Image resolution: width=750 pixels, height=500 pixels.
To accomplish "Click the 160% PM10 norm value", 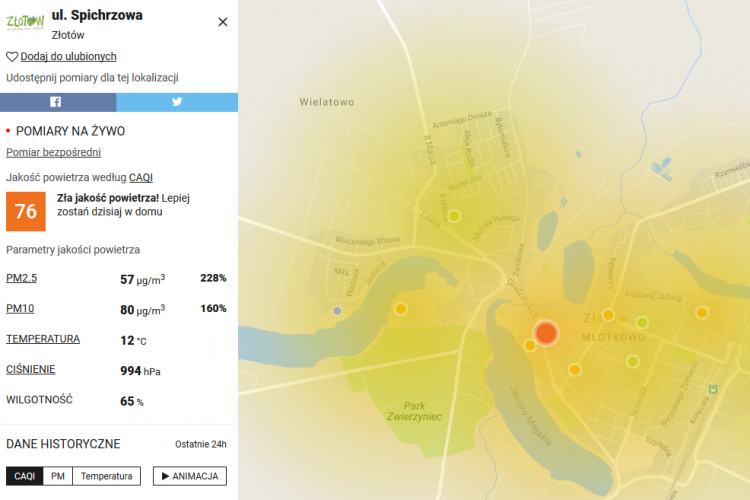I will tap(213, 309).
